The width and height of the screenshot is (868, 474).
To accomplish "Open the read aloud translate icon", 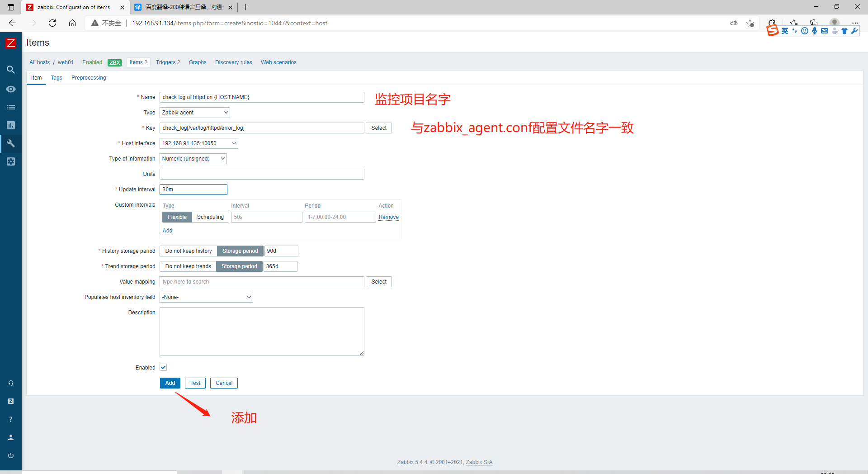I will tap(734, 23).
